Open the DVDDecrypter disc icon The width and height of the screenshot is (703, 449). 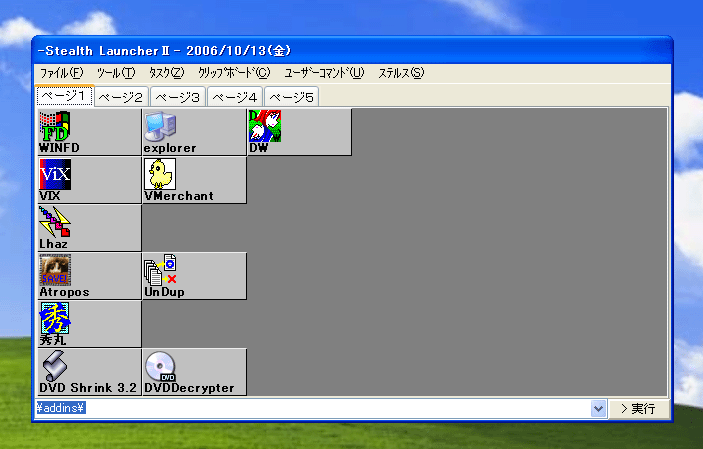click(x=194, y=372)
